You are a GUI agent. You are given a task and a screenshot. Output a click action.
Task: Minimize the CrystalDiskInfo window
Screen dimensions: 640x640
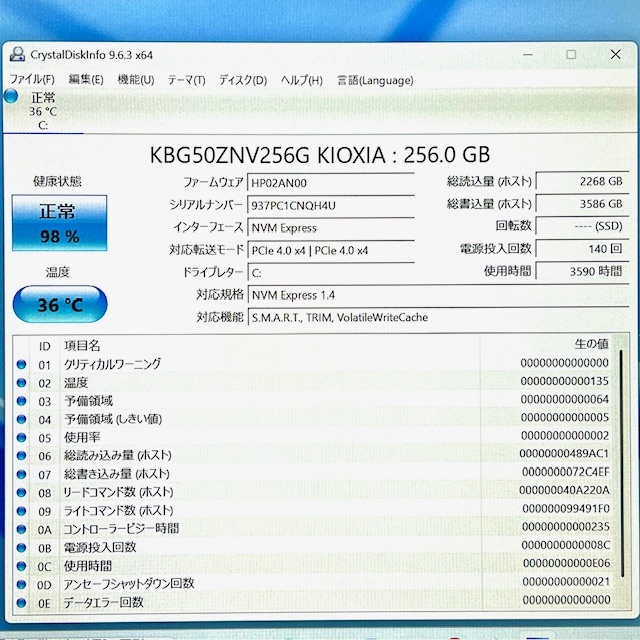528,54
